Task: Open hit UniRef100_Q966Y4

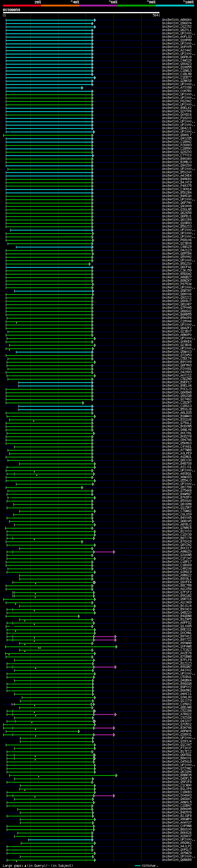Action: pos(176,23)
